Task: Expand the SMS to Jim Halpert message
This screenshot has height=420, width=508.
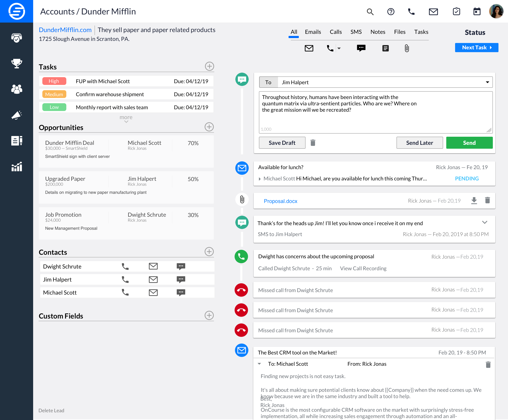Action: pyautogui.click(x=485, y=222)
